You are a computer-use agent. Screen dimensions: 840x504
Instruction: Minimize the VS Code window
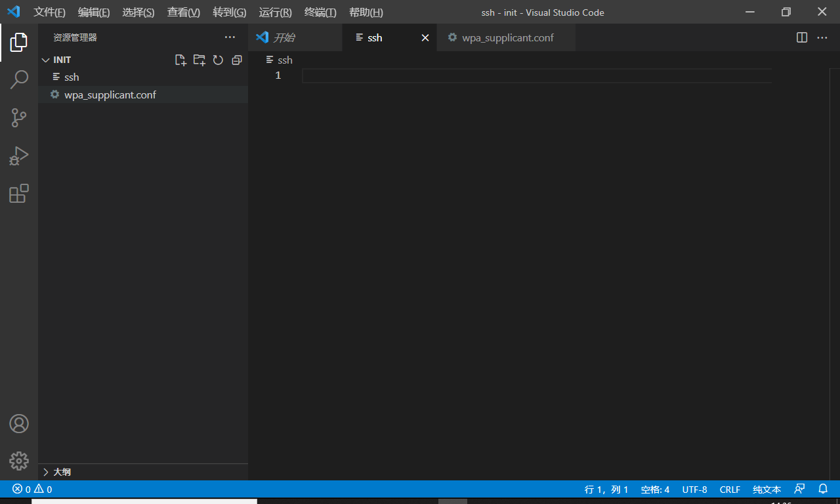750,12
